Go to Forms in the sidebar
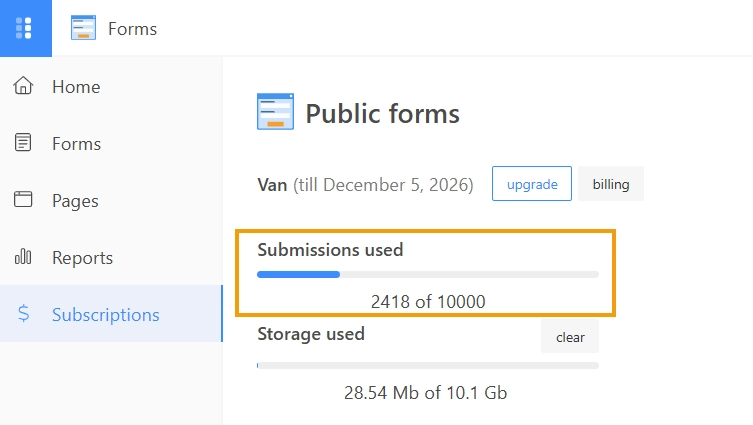Image resolution: width=753 pixels, height=425 pixels. (76, 144)
